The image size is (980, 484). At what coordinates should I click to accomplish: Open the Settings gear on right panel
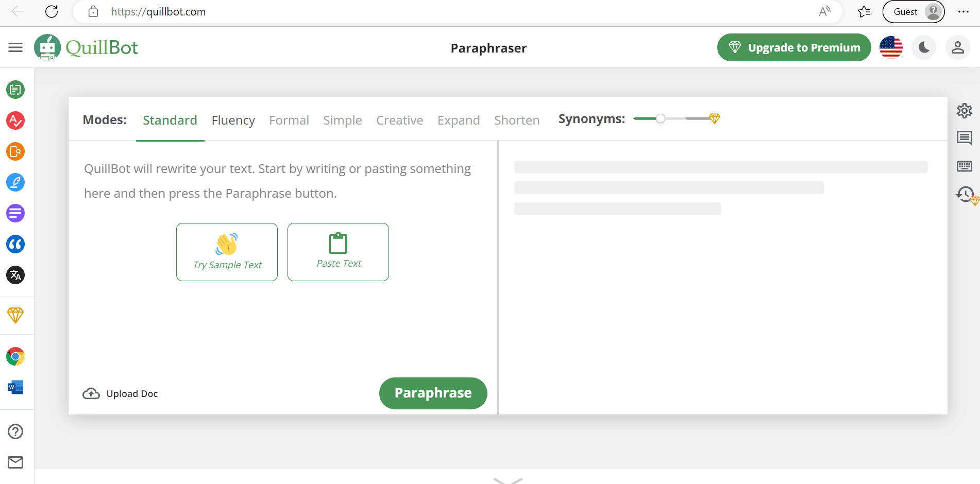click(965, 111)
